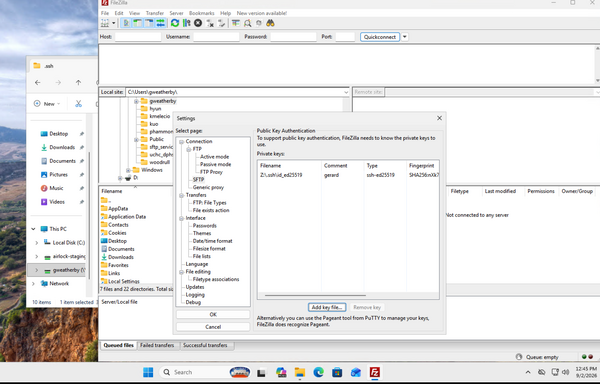This screenshot has height=384, width=600.
Task: Click FileZilla icon in the Windows taskbar
Action: [375, 372]
